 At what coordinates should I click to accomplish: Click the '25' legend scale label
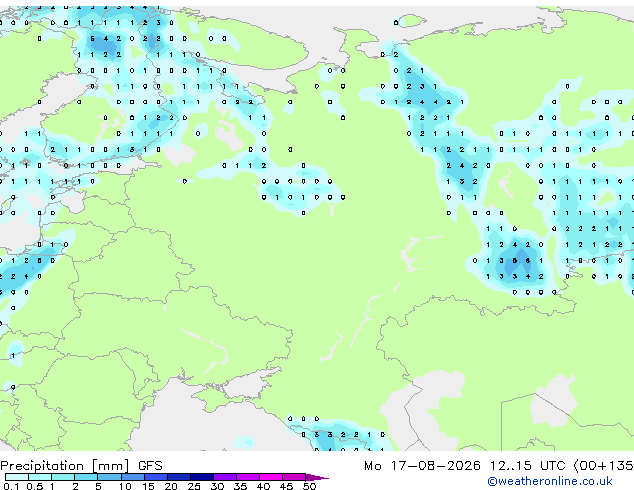pyautogui.click(x=194, y=486)
